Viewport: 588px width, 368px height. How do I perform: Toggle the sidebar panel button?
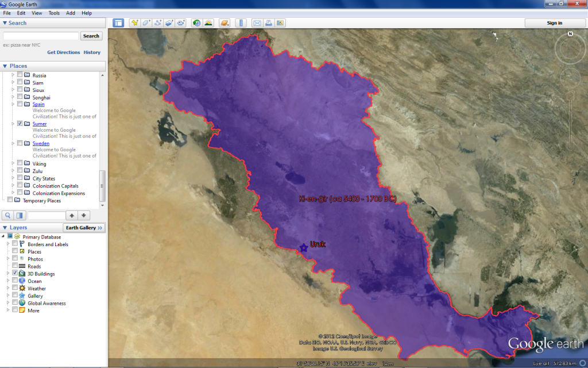pyautogui.click(x=118, y=23)
